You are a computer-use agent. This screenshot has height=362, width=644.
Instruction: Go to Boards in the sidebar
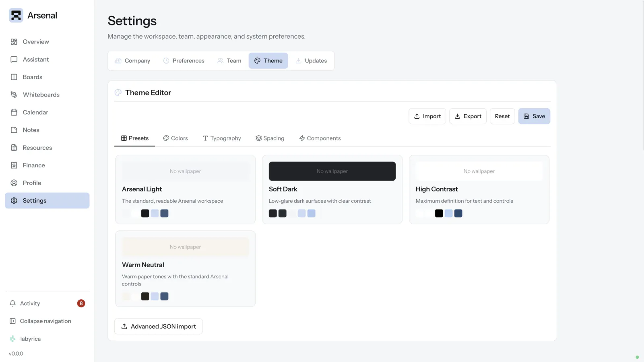[x=47, y=77]
